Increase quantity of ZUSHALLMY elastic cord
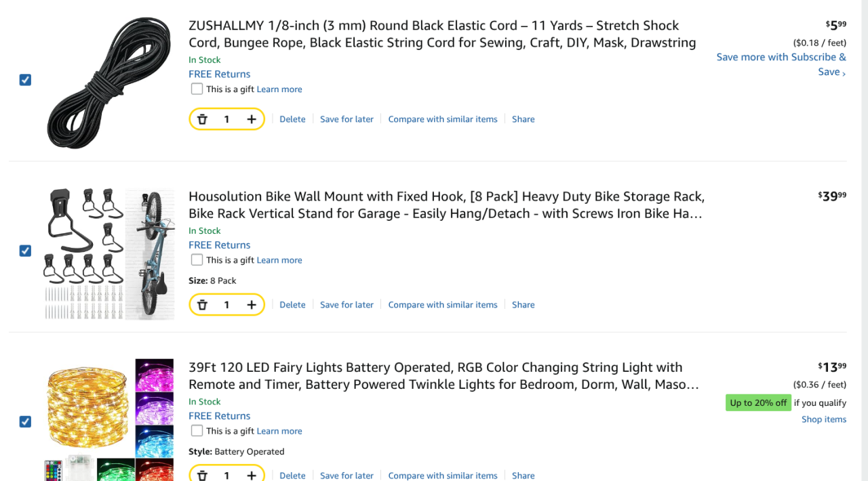This screenshot has width=868, height=481. 252,119
